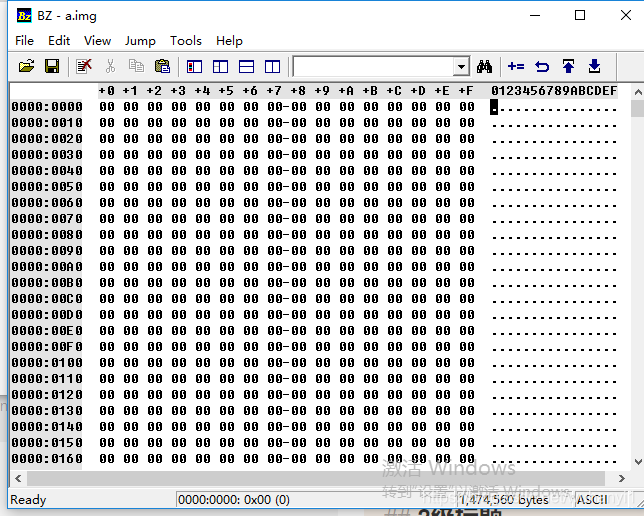The height and width of the screenshot is (516, 644).
Task: Click the Save floppy disk icon
Action: (52, 66)
